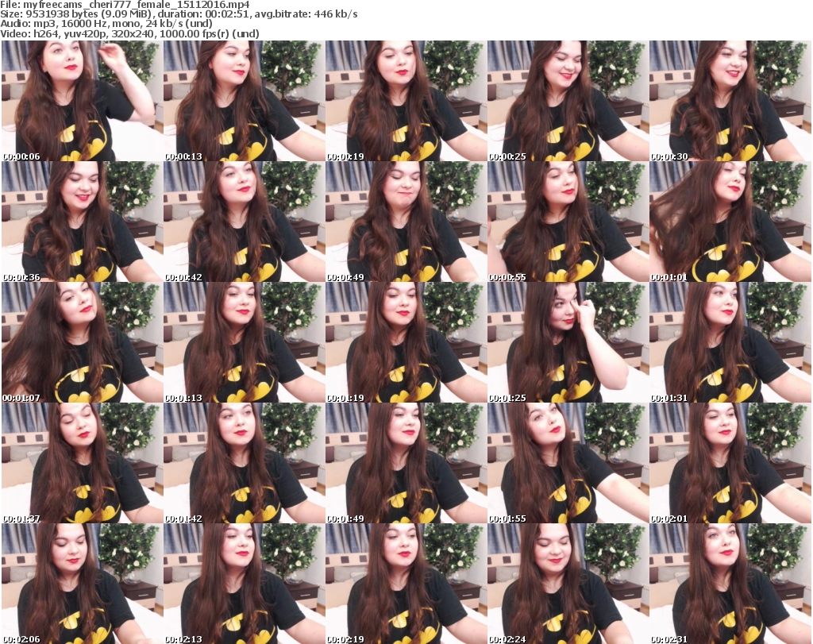Pick the thumbnail frame at 00:01:19
This screenshot has width=813, height=644.
point(406,342)
